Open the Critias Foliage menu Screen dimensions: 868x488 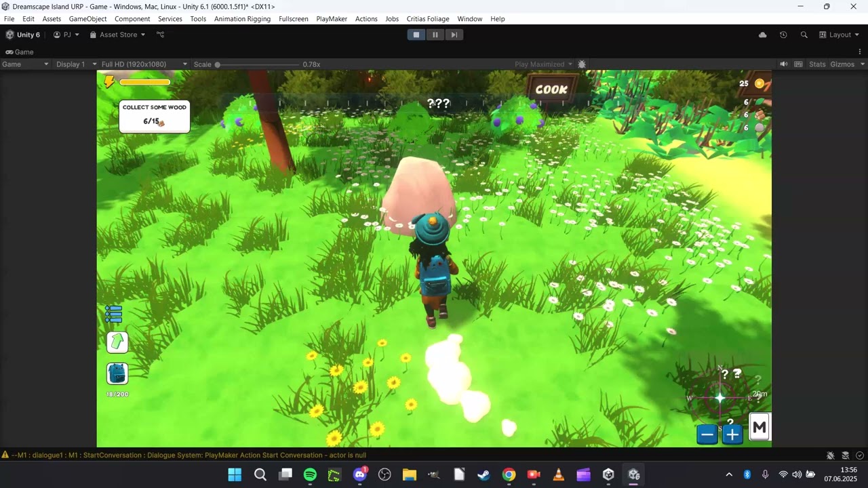click(x=428, y=19)
